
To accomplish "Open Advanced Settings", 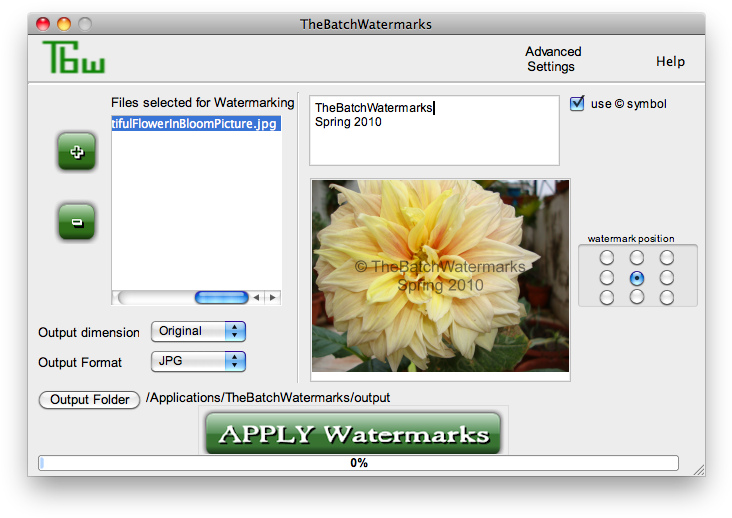I will (553, 59).
